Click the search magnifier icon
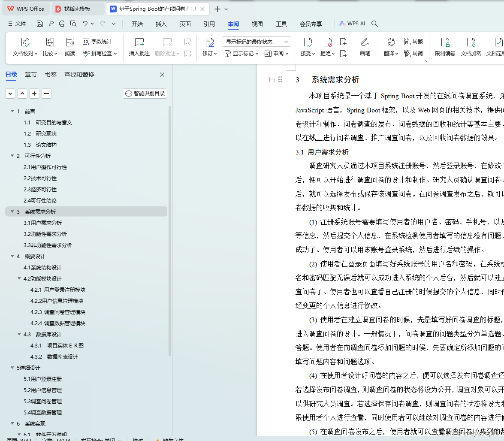Image resolution: width=504 pixels, height=441 pixels. pos(374,24)
